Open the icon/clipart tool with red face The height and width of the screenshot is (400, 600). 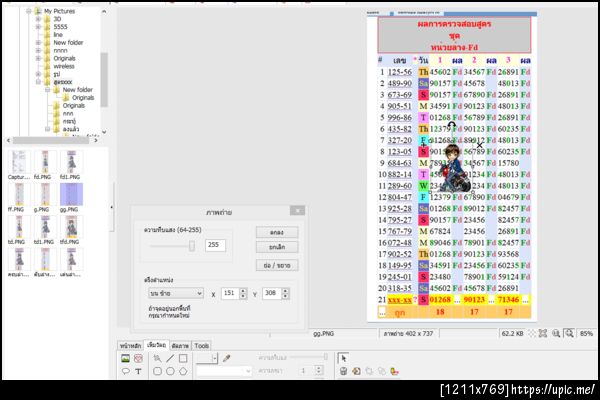pos(138,359)
